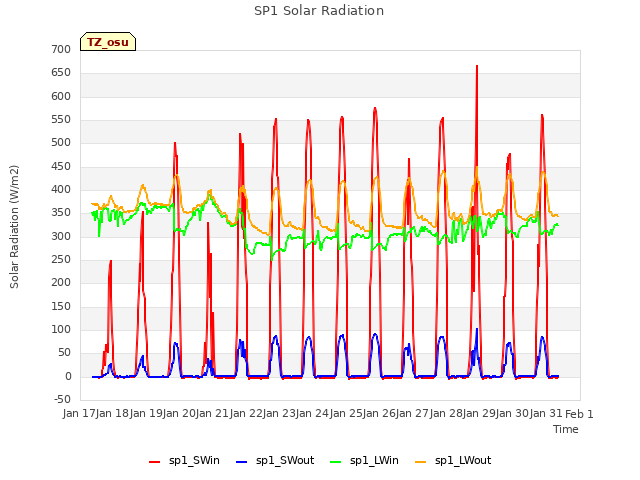This screenshot has width=640, height=480.
Task: Click the 550 y-axis tick label
Action: click(61, 120)
